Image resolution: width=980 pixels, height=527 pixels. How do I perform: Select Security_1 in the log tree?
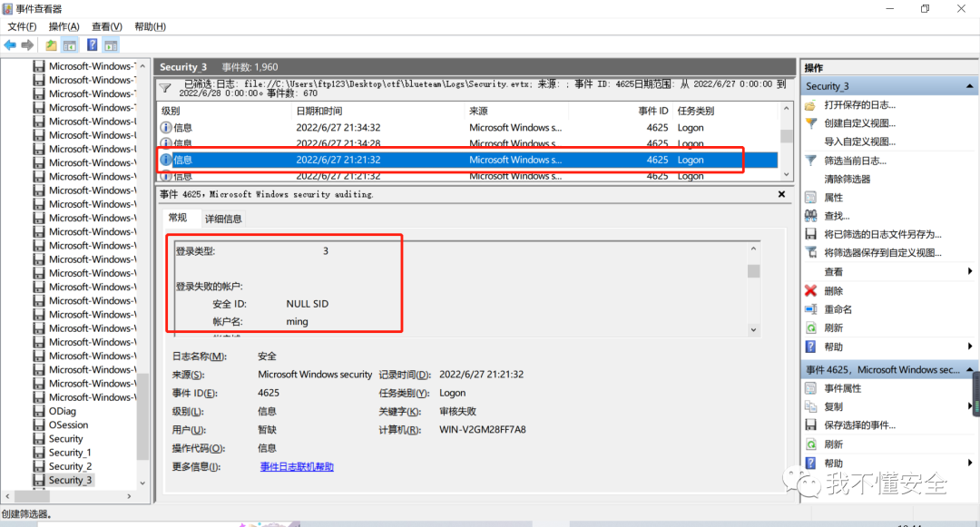(70, 452)
